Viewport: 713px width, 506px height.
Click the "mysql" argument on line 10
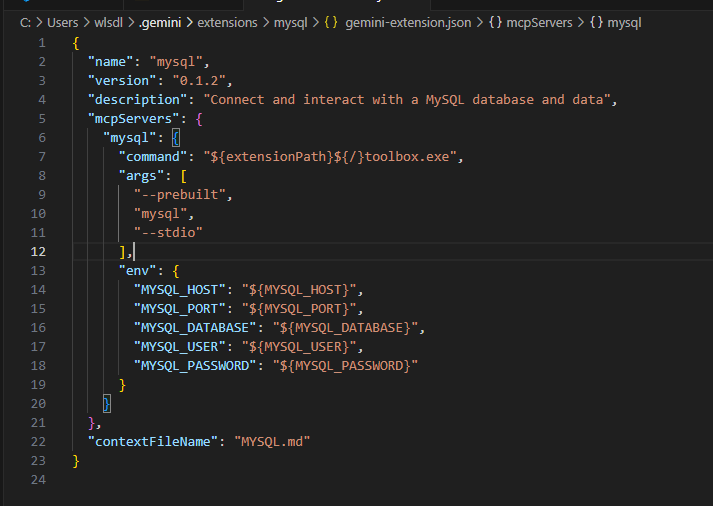tap(161, 214)
